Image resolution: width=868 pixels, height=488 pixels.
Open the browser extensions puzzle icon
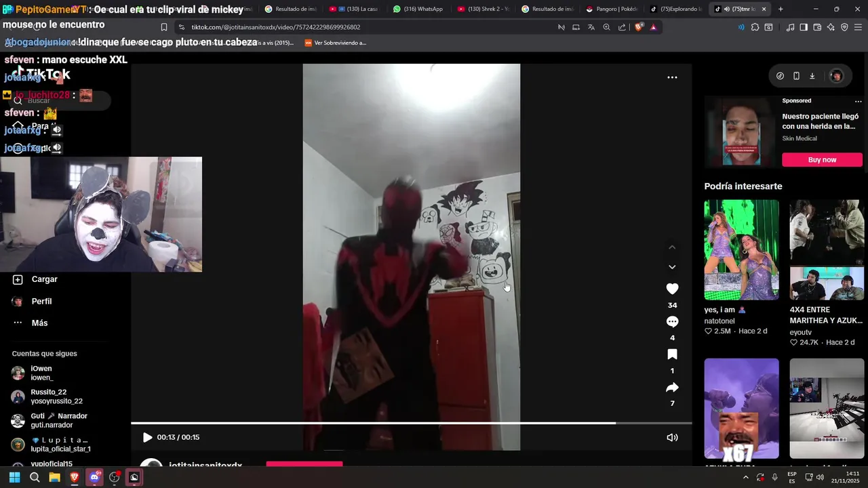click(755, 27)
